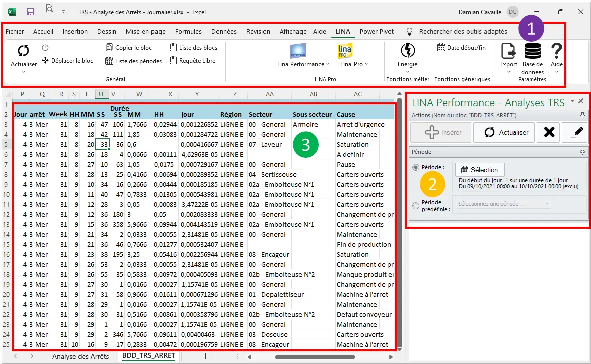Click the previous sheet navigation arrow
The image size is (591, 364).
pyautogui.click(x=16, y=356)
